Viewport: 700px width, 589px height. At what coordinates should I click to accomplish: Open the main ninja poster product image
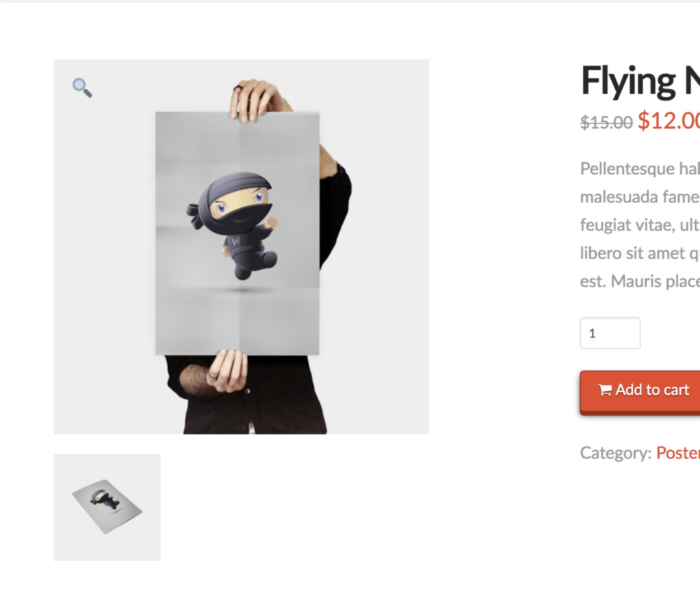coord(241,246)
